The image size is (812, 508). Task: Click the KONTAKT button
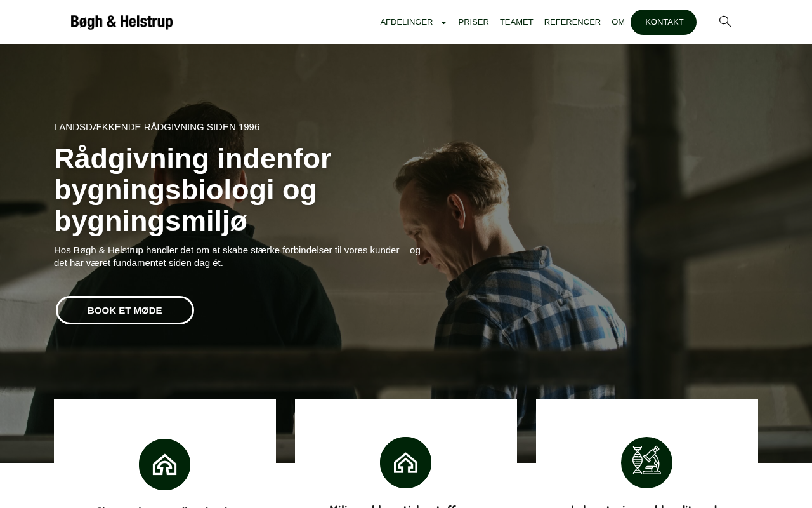click(x=664, y=22)
